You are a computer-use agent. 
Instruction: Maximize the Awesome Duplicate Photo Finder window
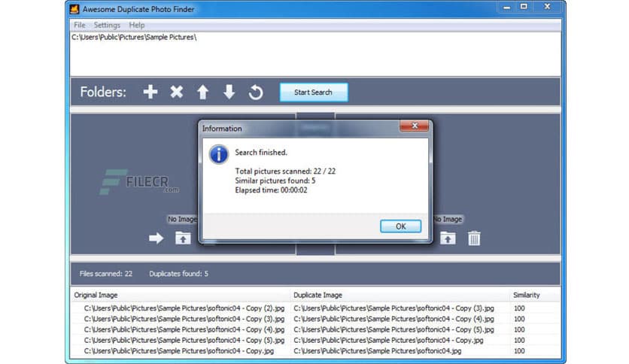(524, 7)
